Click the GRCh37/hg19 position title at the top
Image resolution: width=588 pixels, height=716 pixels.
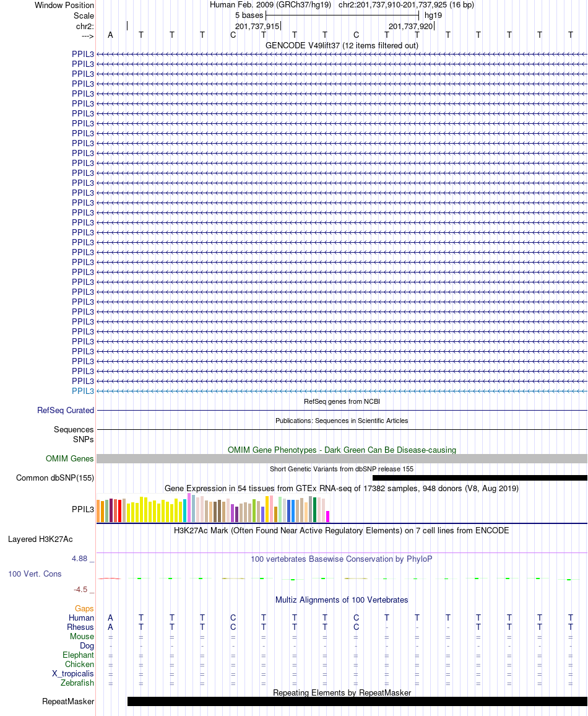(x=342, y=5)
